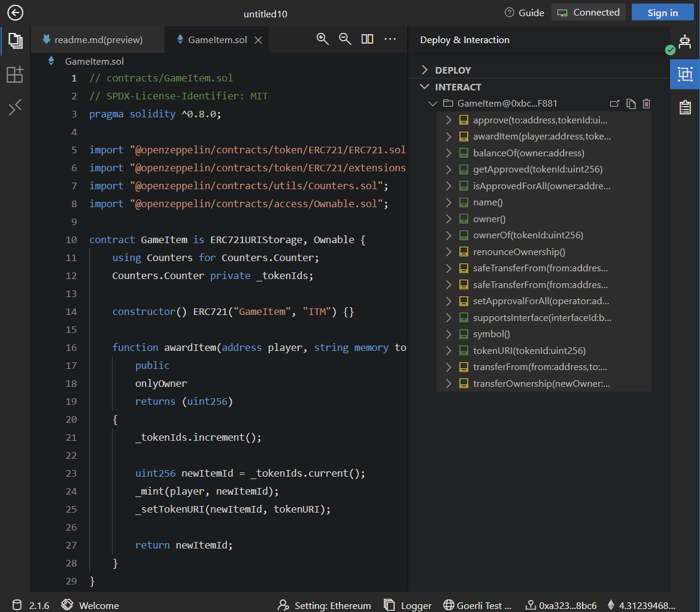Toggle split editor view icon
The width and height of the screenshot is (700, 612).
point(368,39)
